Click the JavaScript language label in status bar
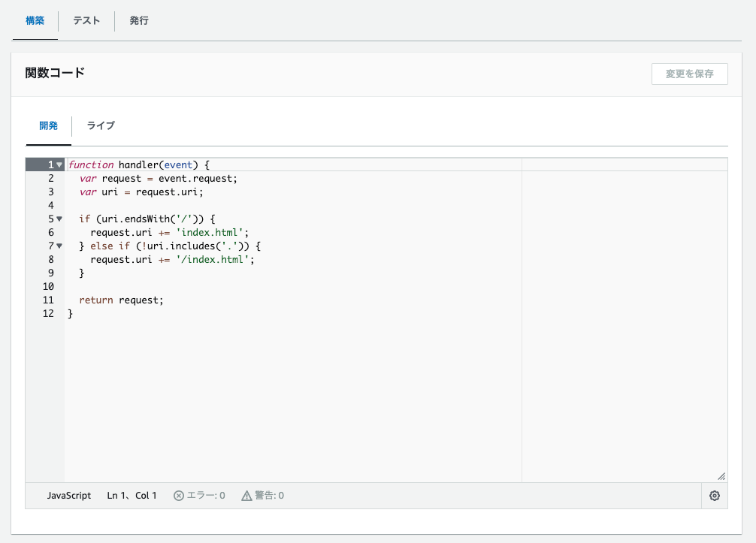This screenshot has width=756, height=543. (x=69, y=495)
